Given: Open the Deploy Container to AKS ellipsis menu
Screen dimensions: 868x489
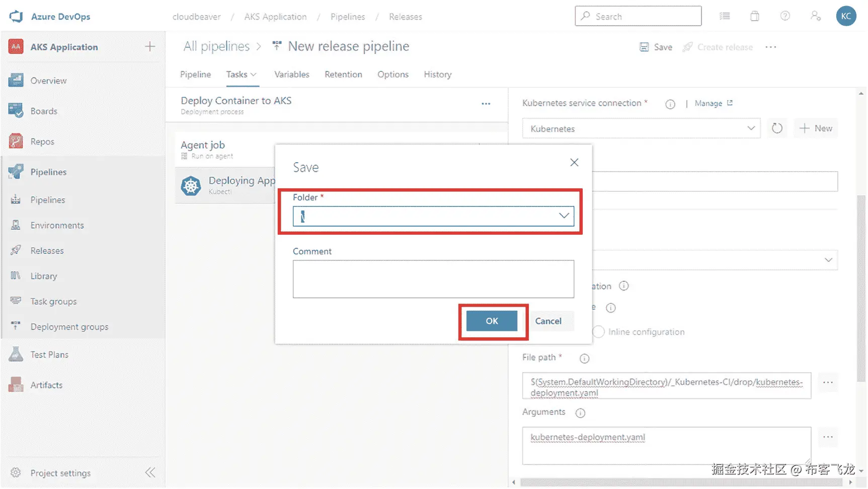Looking at the screenshot, I should coord(486,104).
